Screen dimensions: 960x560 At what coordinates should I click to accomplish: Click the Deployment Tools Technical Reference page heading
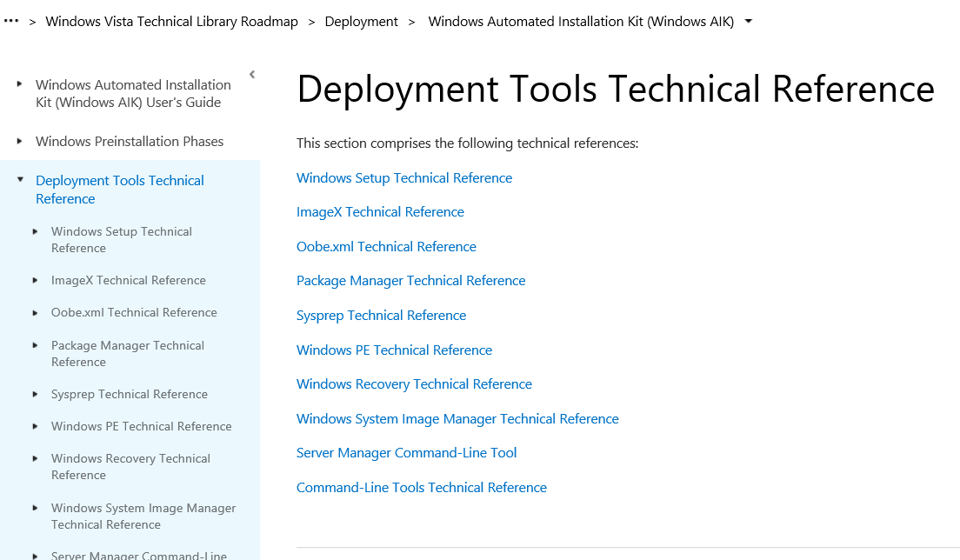coord(616,90)
